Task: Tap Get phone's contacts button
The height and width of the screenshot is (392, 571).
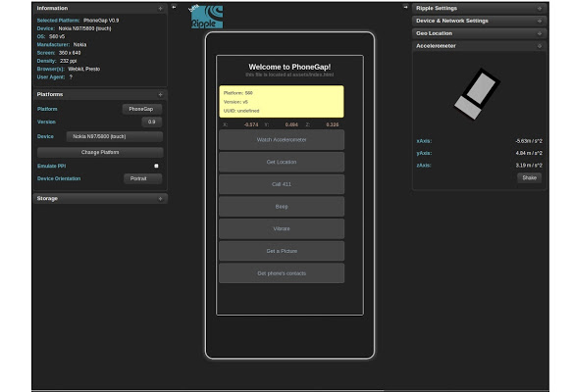Action: 282,273
